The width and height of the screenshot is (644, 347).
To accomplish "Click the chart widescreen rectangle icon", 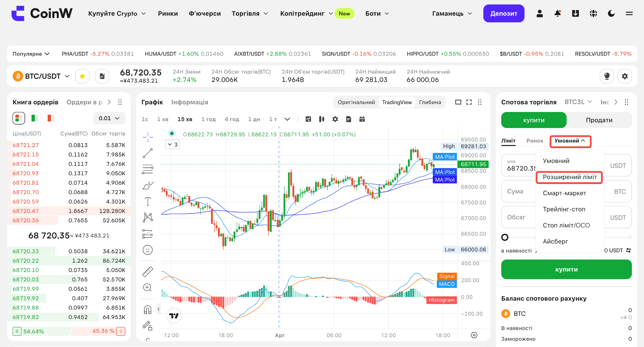I will [x=458, y=102].
